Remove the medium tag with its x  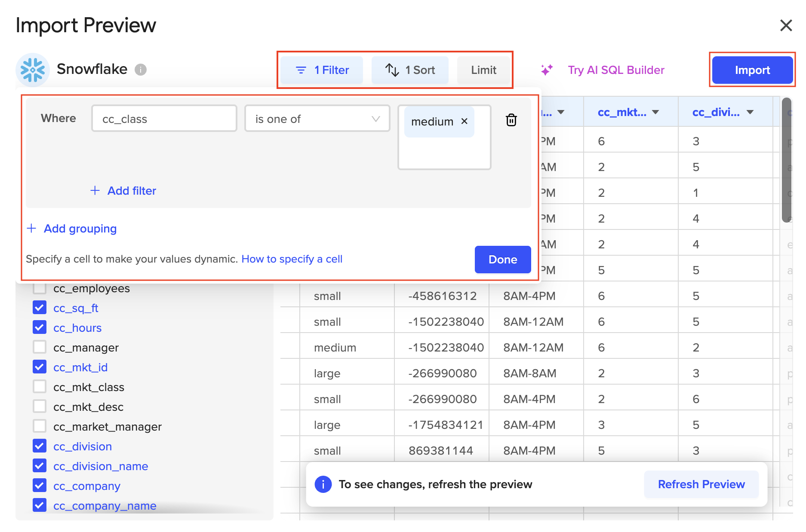(465, 122)
